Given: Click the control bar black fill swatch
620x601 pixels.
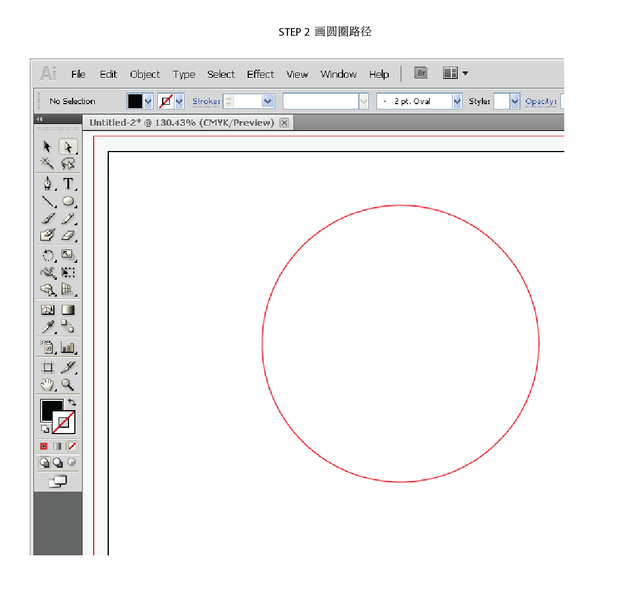Looking at the screenshot, I should [x=135, y=101].
